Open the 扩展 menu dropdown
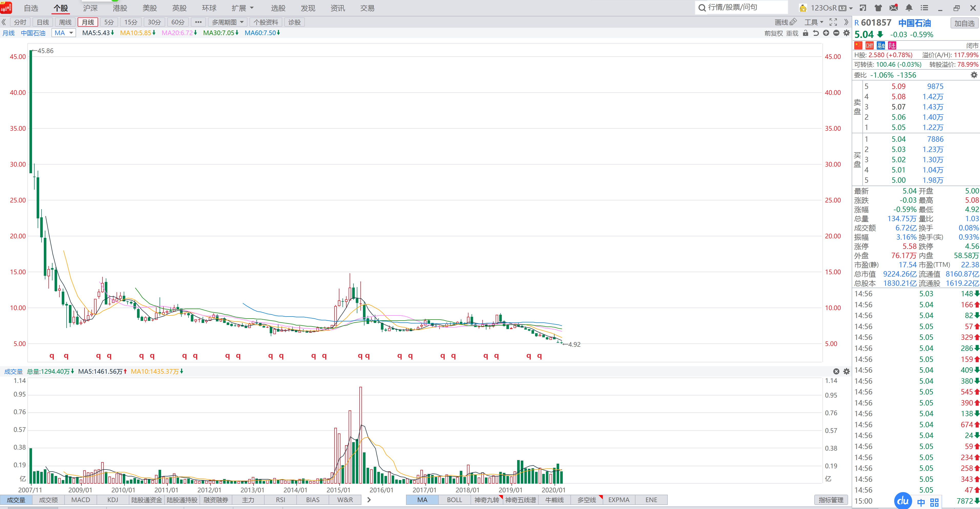Viewport: 980px width, 509px height. (x=243, y=8)
